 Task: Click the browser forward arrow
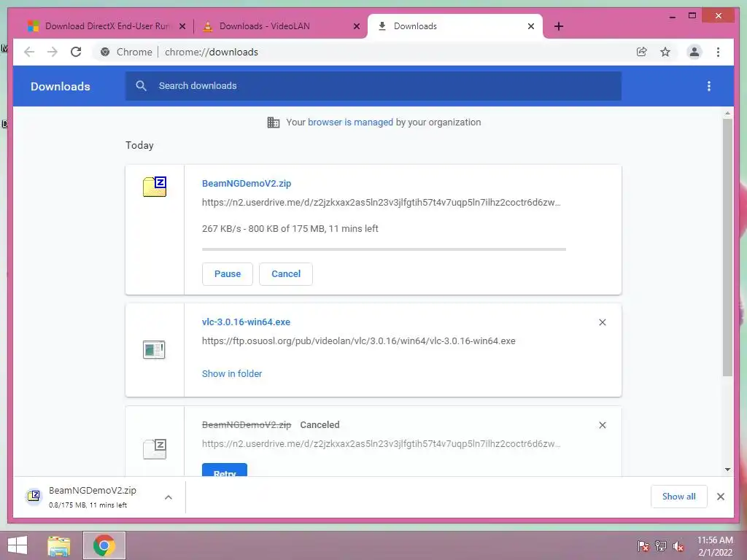coord(53,52)
